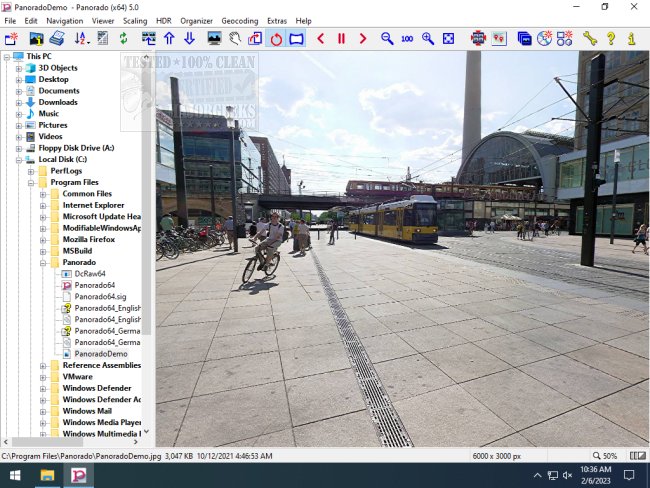Viewport: 650px width, 488px height.
Task: Toggle the blue panorama view mode button
Action: tap(296, 38)
